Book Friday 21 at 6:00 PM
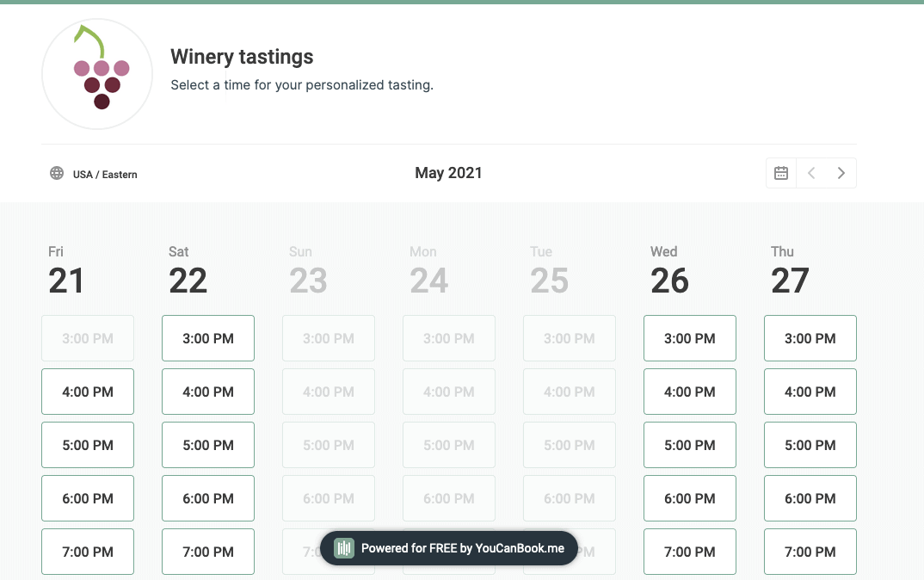Screen dimensions: 924x580 point(88,498)
